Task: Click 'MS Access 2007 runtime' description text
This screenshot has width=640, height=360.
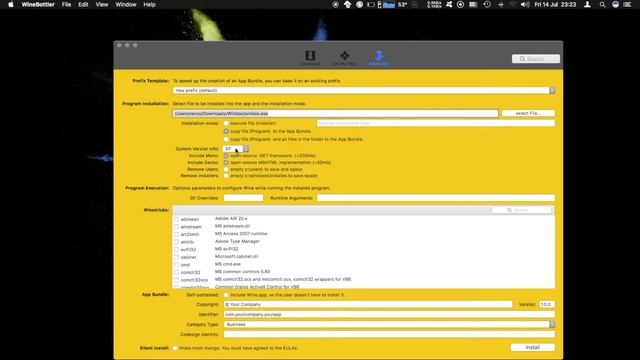Action: click(x=241, y=234)
